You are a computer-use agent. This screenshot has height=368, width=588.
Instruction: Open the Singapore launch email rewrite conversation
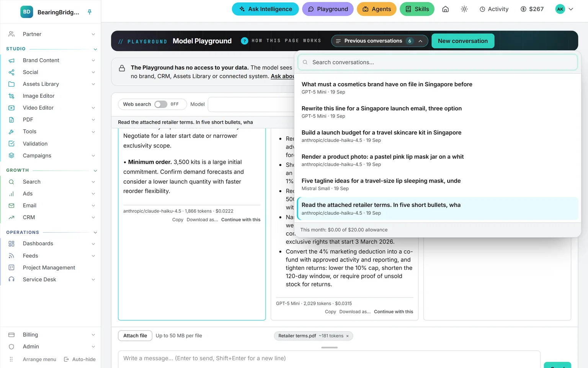pos(438,112)
